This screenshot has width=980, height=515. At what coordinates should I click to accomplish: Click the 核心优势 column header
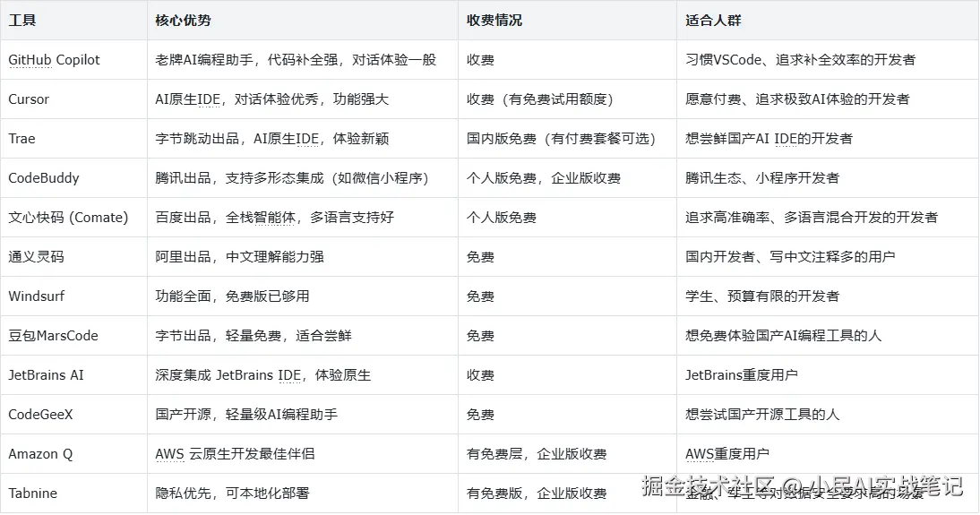pyautogui.click(x=303, y=21)
